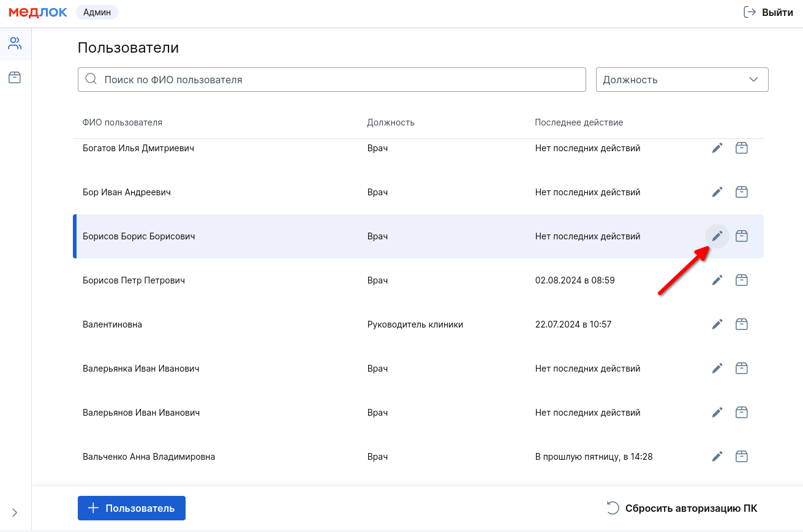803x532 pixels.
Task: Click the 22.07.2024 в 10:57 cell
Action: pos(573,324)
